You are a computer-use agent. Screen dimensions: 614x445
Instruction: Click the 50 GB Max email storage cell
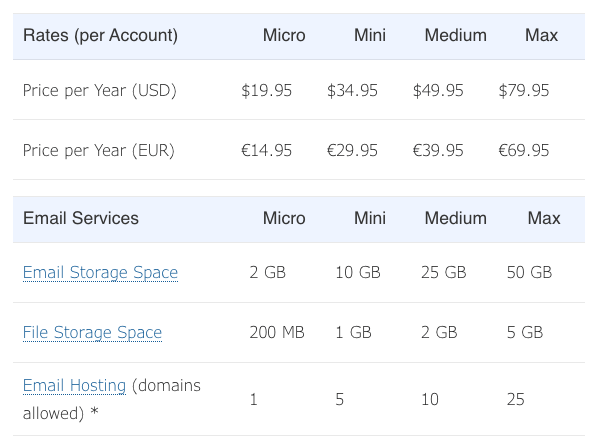[x=529, y=272]
